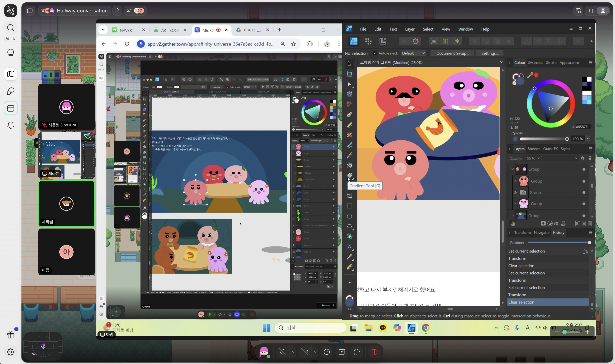This screenshot has width=615, height=364.
Task: Expand the pink octopus Group layer
Action: pyautogui.click(x=515, y=204)
